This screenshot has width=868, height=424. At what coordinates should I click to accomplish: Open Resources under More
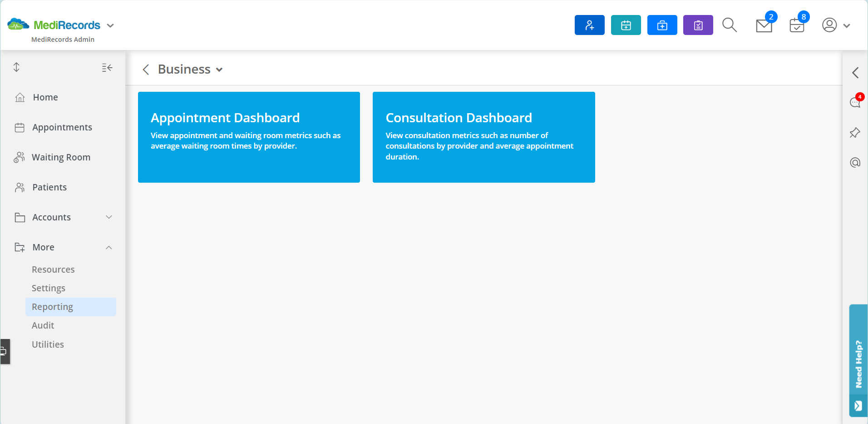(53, 269)
